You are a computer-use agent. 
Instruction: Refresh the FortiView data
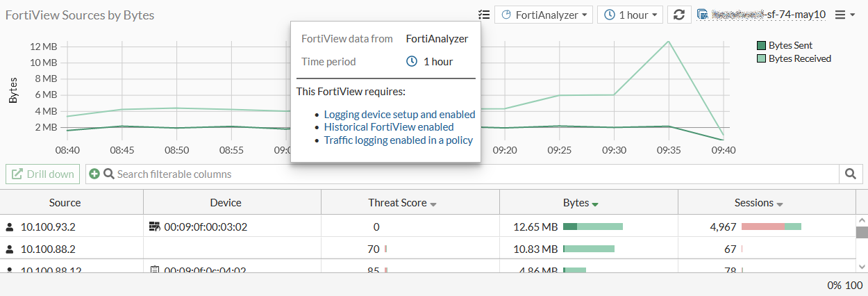coord(679,15)
